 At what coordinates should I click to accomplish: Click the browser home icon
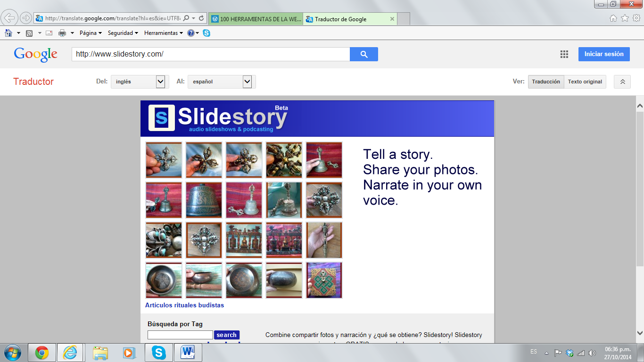click(8, 33)
